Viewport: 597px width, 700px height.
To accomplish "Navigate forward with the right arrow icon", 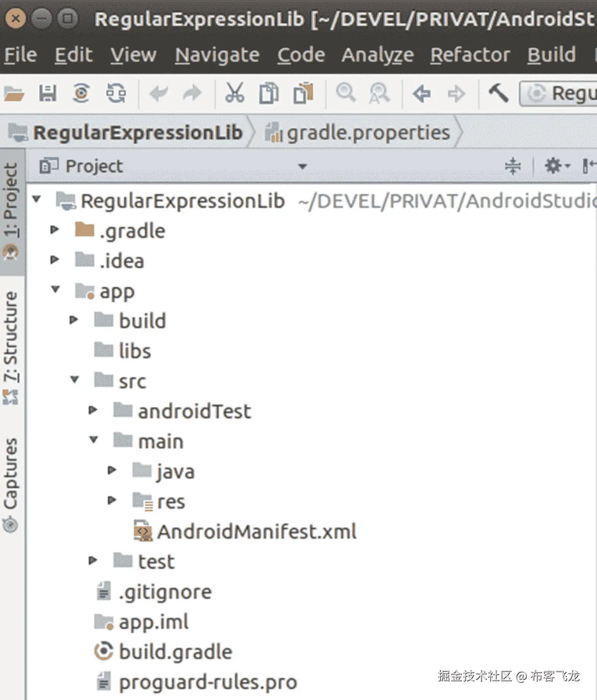I will (x=456, y=93).
